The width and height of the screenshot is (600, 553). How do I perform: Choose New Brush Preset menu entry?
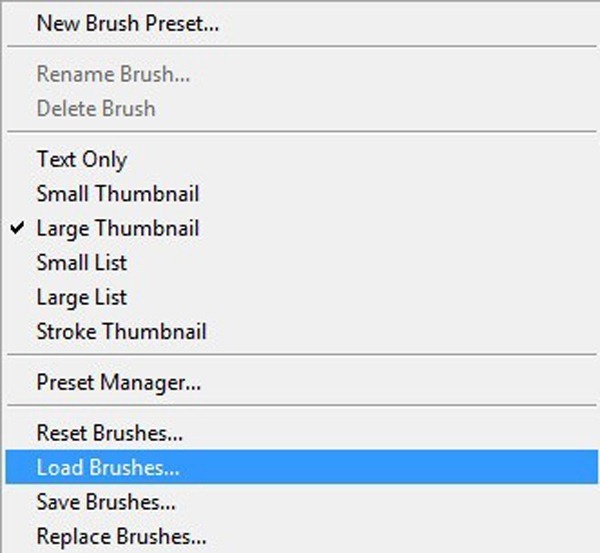click(127, 24)
